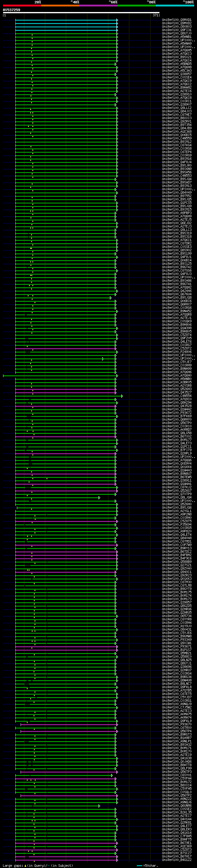This screenshot has width=197, height=868.
Task: Select hit UniRef100_Q2HPL9
Action: [177, 453]
